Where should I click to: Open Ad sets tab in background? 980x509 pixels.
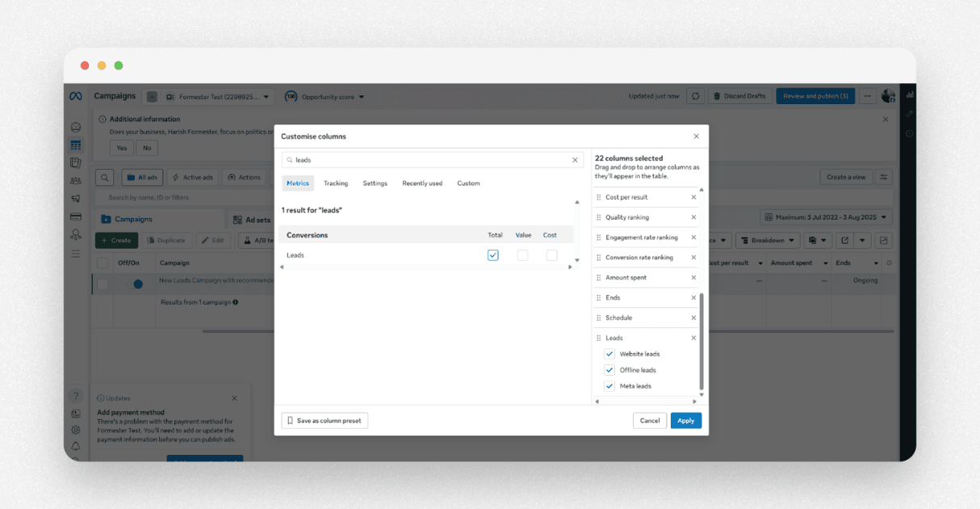(x=251, y=219)
